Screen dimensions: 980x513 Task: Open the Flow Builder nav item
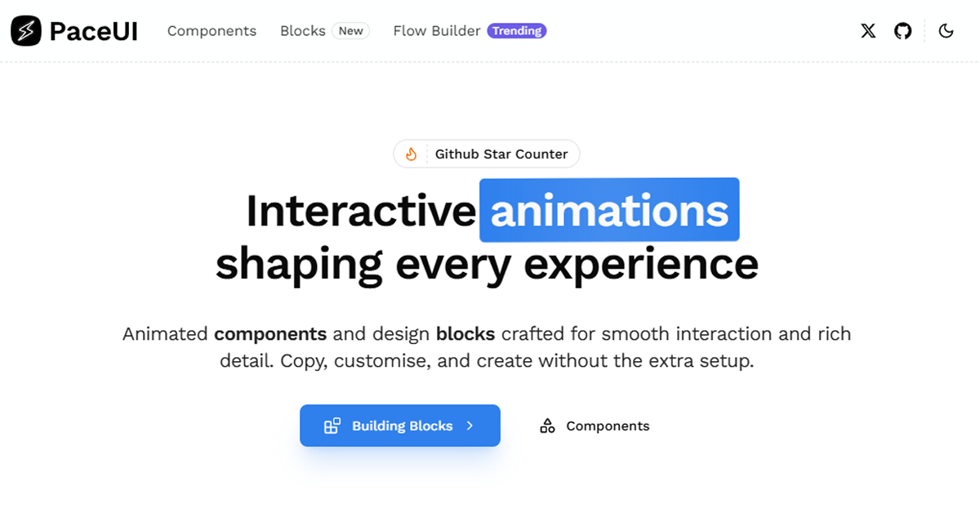pos(437,31)
